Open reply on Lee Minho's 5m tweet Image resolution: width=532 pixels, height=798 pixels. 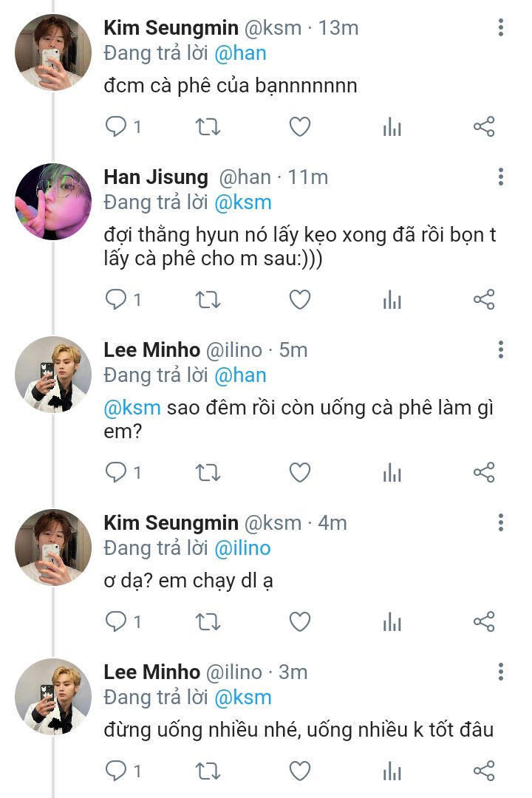[x=116, y=472]
